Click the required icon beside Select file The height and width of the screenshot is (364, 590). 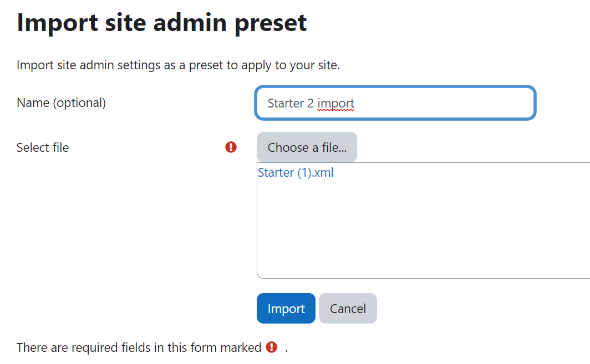[231, 147]
